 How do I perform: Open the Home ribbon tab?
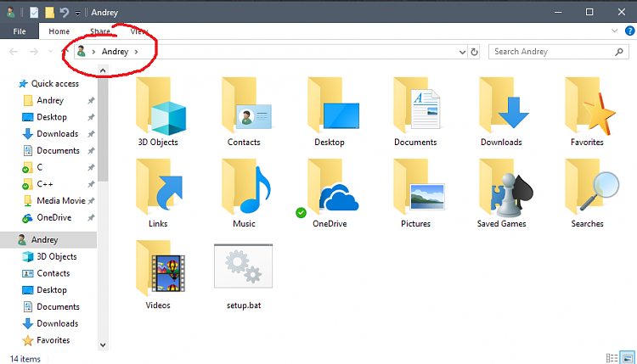(x=59, y=31)
